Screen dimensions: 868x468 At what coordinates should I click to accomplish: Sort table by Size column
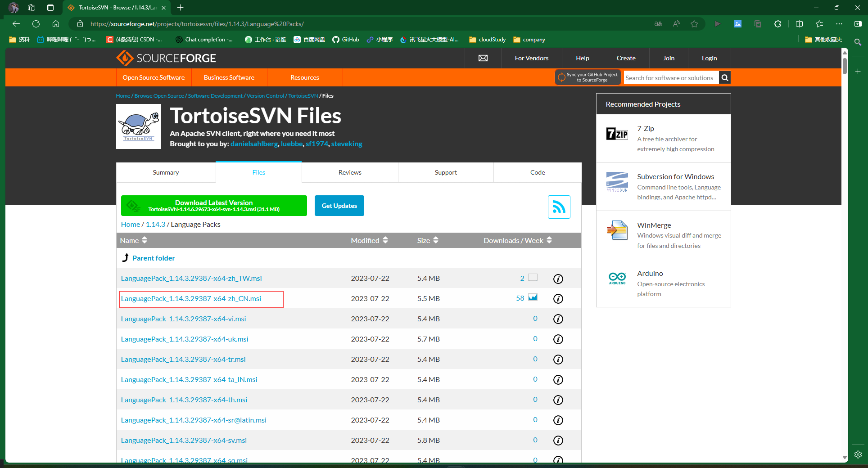click(x=428, y=240)
